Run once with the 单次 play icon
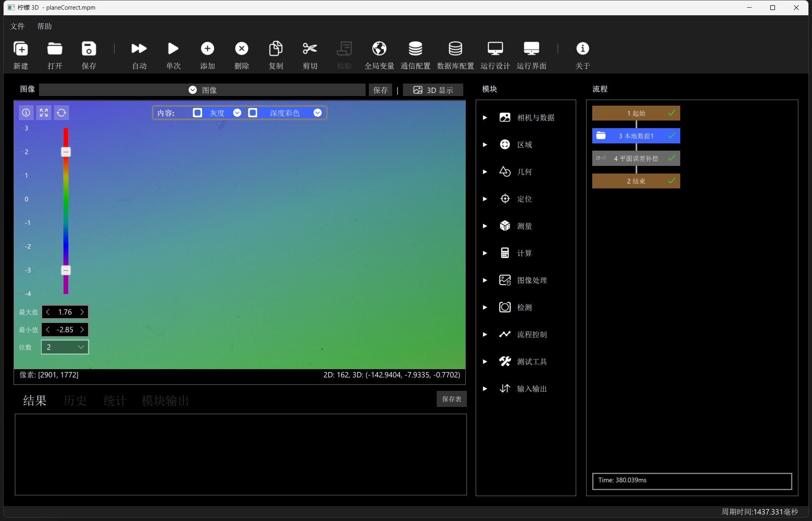 pyautogui.click(x=173, y=49)
